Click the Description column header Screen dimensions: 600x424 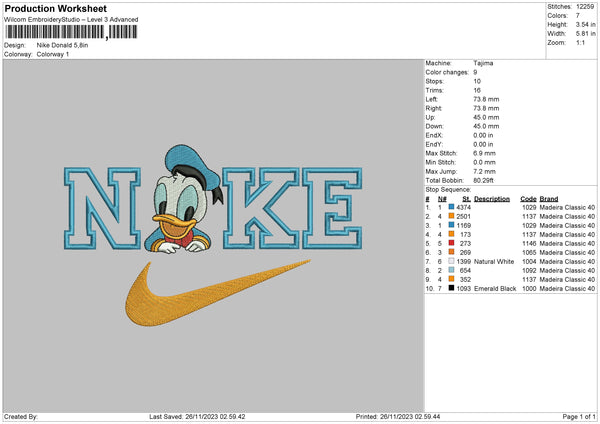492,198
